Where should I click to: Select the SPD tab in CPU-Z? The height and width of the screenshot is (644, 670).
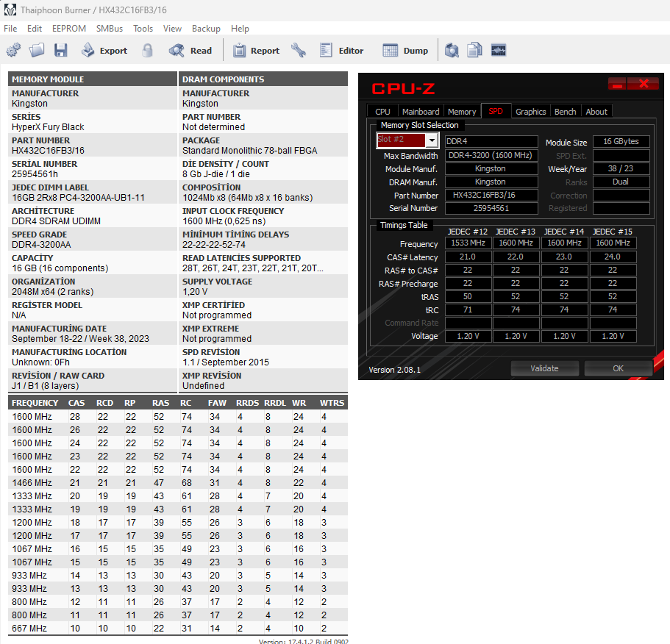point(496,111)
